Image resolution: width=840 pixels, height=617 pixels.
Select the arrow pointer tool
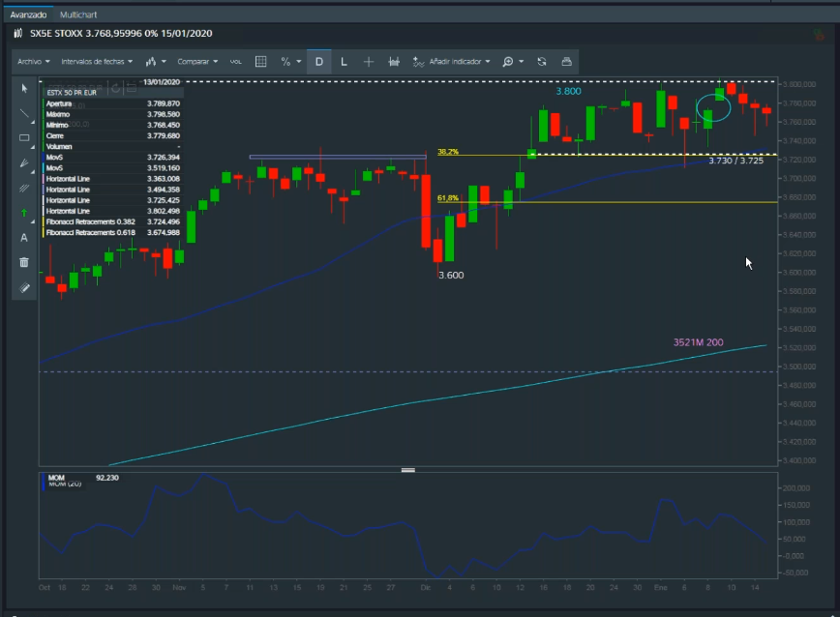pos(24,88)
